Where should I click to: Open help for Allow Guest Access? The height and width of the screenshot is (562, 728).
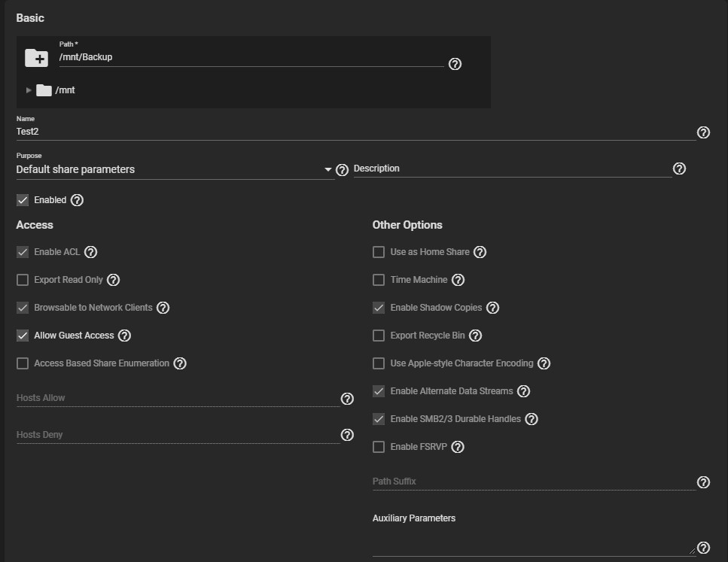click(x=124, y=336)
